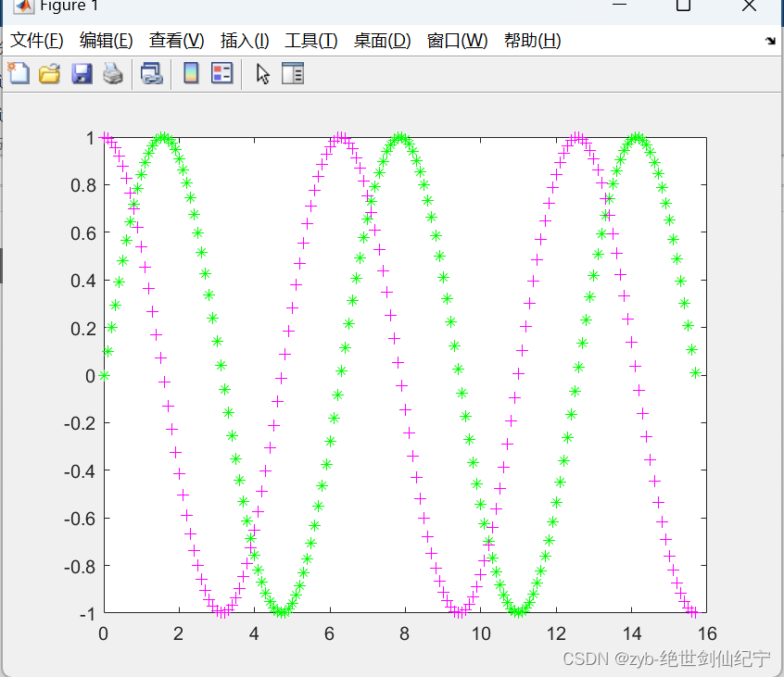This screenshot has width=784, height=677.
Task: Click the New Figure toolbar icon
Action: 19,73
